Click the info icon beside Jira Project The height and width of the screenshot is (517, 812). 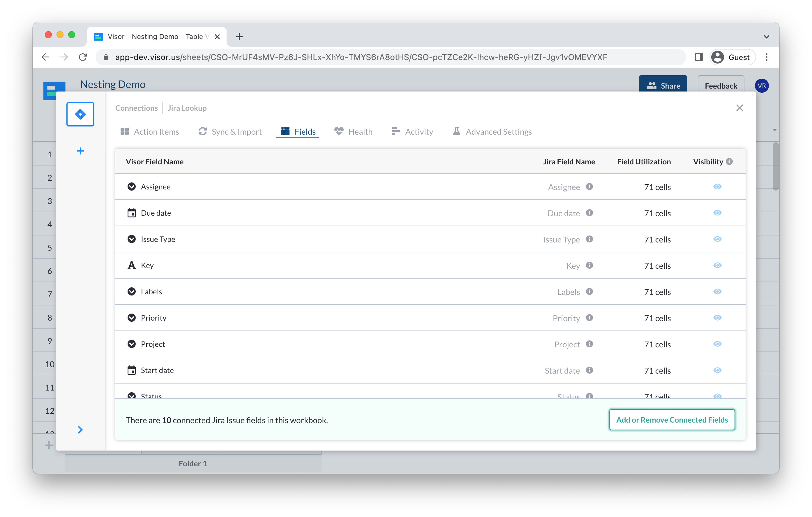[589, 344]
